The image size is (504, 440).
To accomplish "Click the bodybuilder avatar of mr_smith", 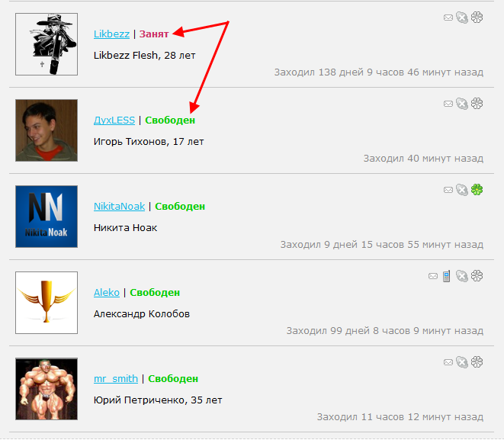I will 47,389.
